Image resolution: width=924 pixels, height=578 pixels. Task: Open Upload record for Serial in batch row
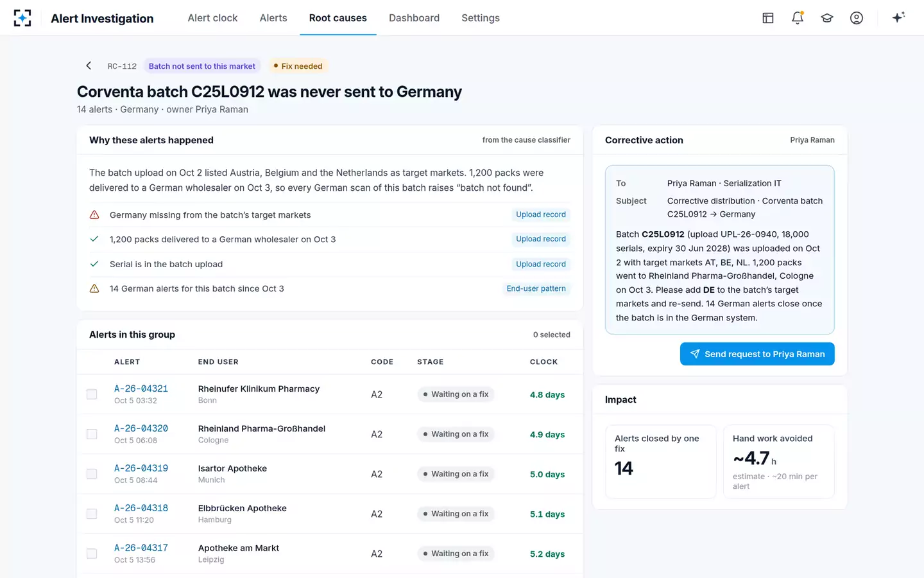(x=541, y=264)
